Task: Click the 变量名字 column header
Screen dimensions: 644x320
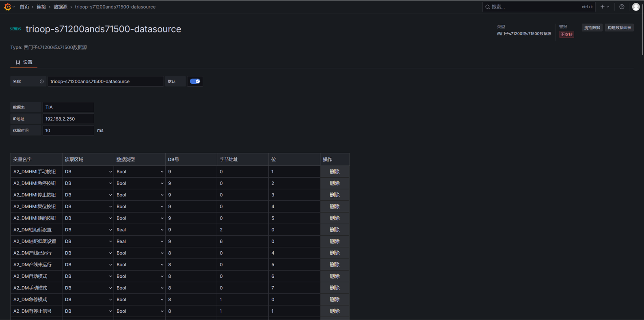Action: tap(36, 159)
